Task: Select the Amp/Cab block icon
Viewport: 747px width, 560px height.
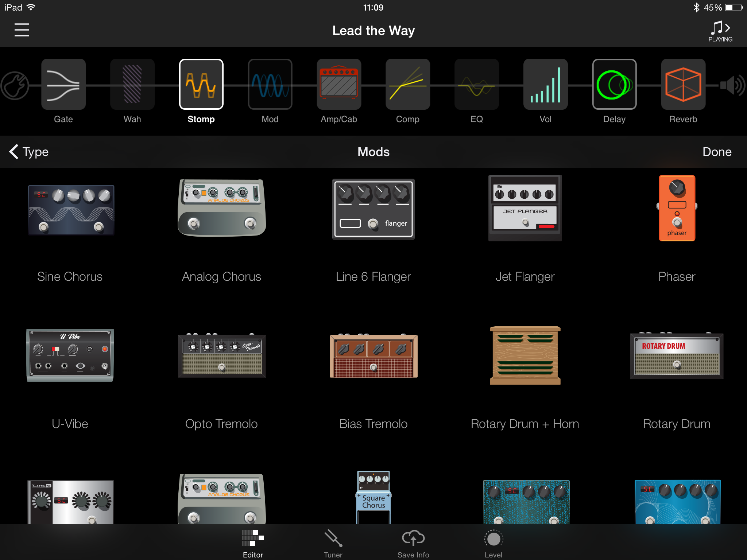Action: (x=339, y=84)
